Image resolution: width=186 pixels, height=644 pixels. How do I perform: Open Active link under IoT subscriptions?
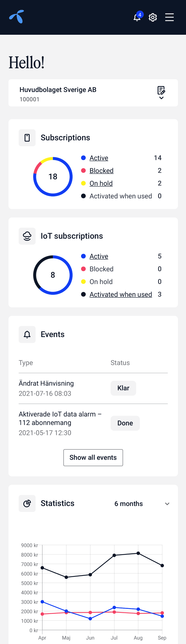tap(99, 256)
